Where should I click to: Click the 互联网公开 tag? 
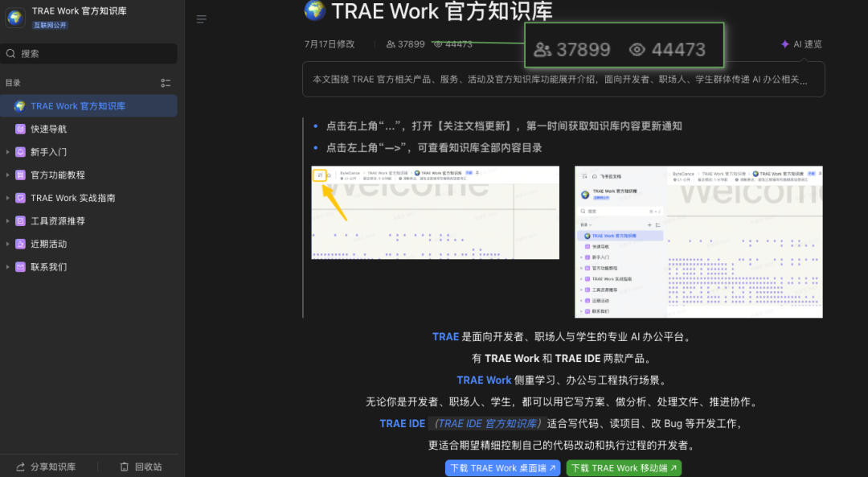point(50,25)
